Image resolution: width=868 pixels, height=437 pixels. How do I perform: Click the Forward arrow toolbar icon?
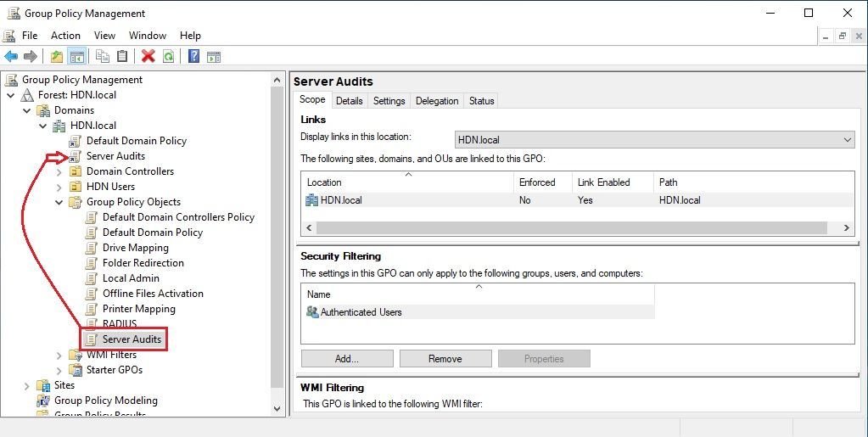(31, 56)
